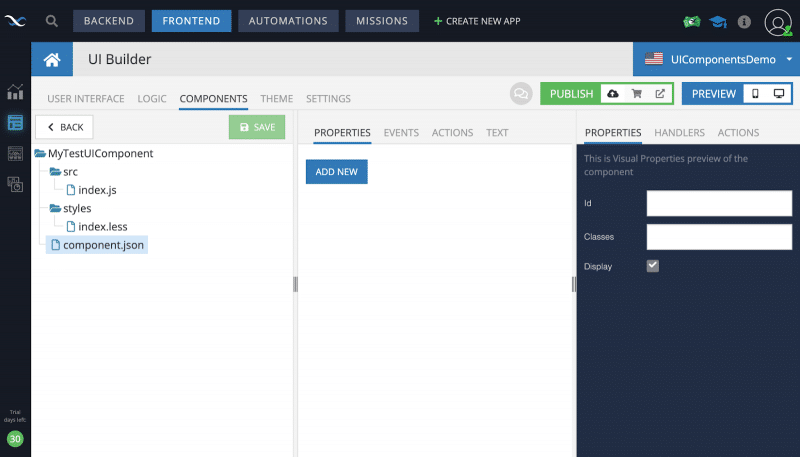The height and width of the screenshot is (457, 800).
Task: Preview in desktop monitor mode
Action: 779,94
